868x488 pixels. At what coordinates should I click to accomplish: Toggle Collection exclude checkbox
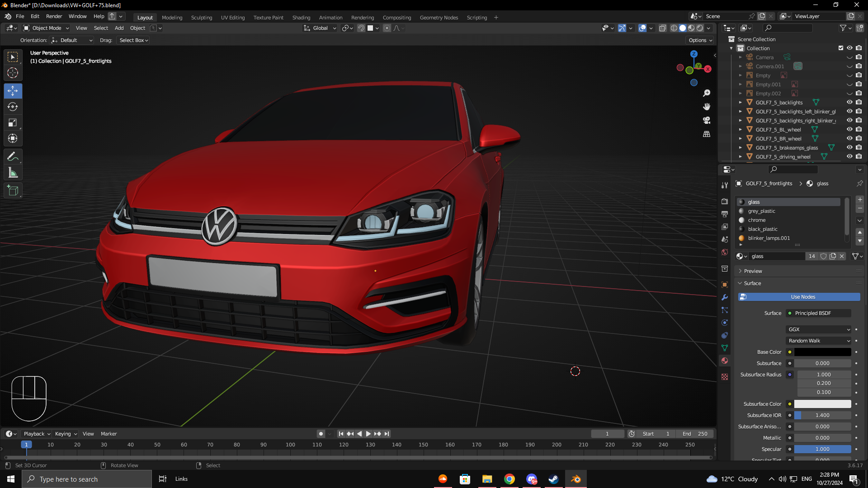pyautogui.click(x=841, y=48)
